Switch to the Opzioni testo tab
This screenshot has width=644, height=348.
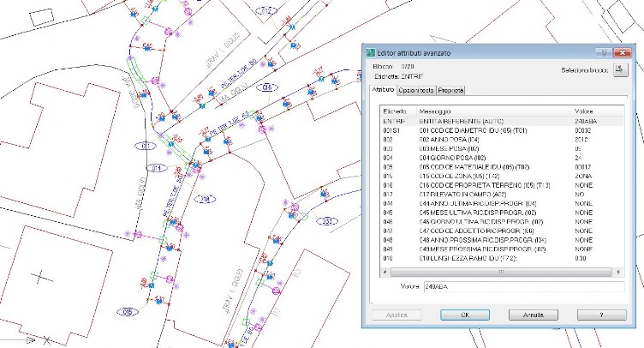click(x=415, y=90)
